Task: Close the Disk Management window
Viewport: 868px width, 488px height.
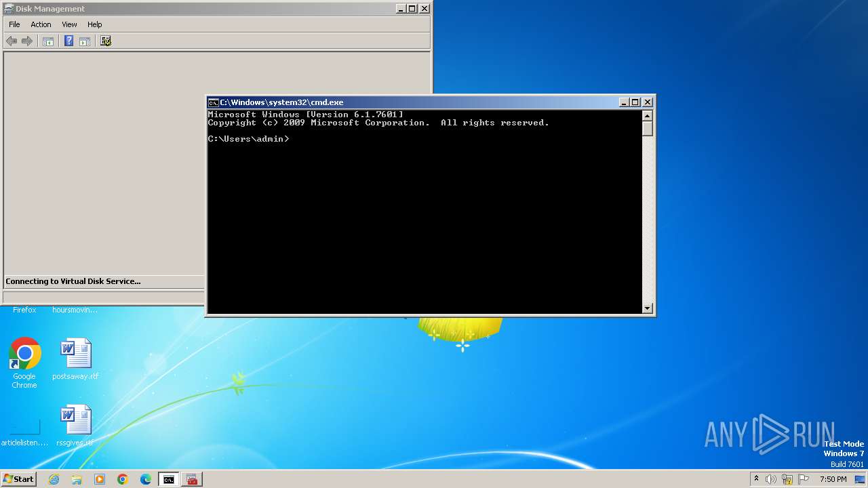Action: pyautogui.click(x=425, y=9)
